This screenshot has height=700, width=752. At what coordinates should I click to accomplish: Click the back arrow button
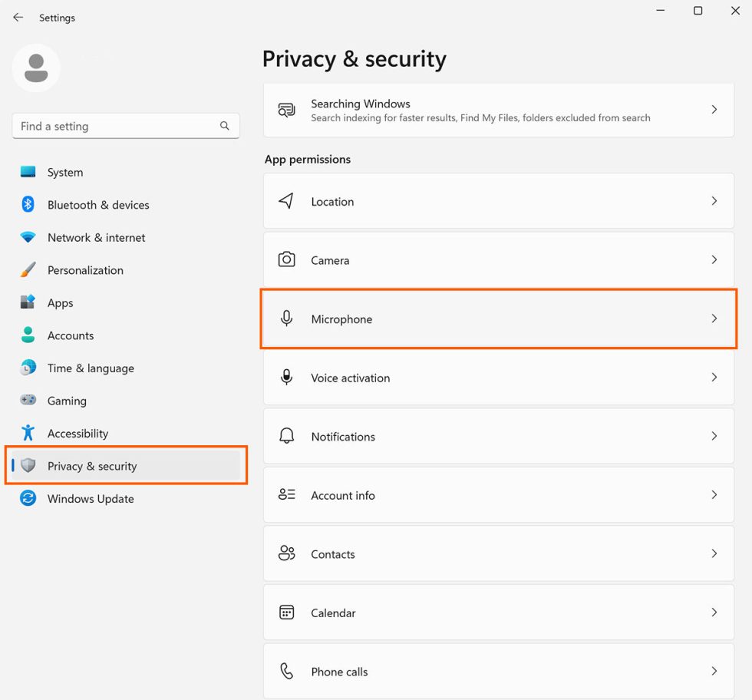tap(18, 17)
